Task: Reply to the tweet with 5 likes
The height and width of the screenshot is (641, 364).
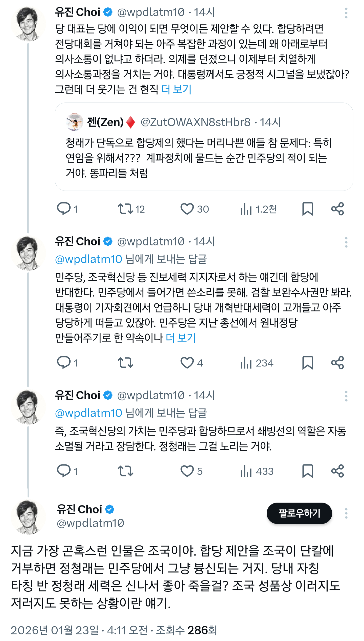Action: pyautogui.click(x=64, y=471)
